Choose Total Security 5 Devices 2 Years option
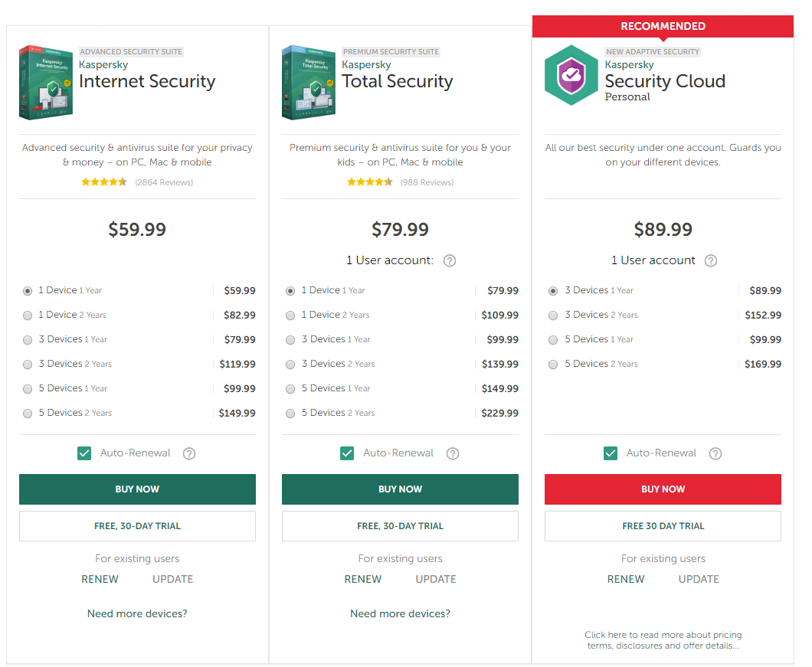This screenshot has height=667, width=812. click(290, 414)
